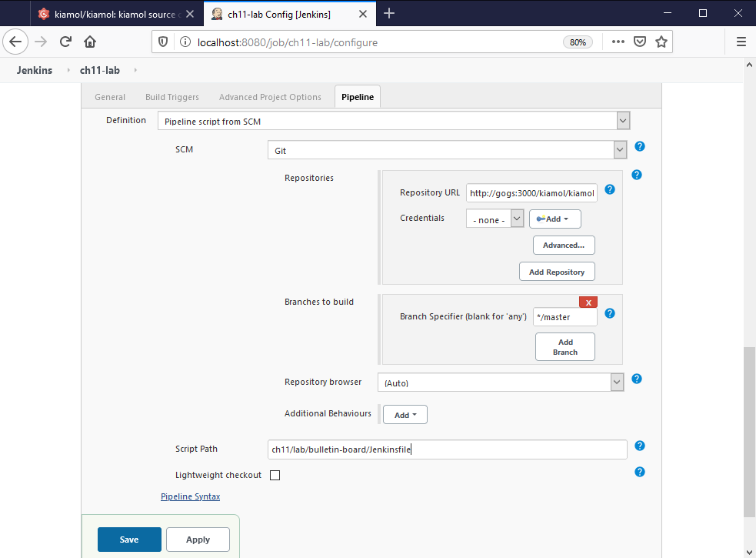Click the help icon next to SCM
This screenshot has height=558, width=756.
(x=639, y=146)
